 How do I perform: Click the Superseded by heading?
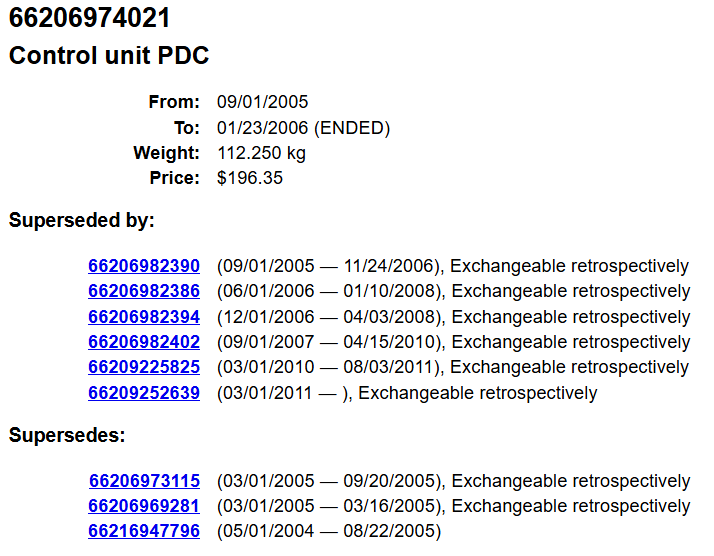coord(82,220)
